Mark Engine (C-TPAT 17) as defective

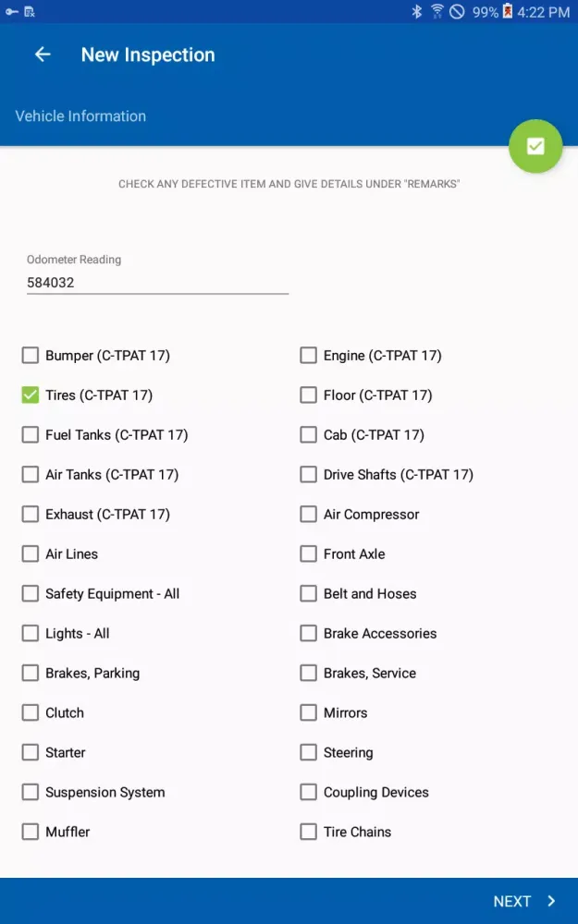308,355
